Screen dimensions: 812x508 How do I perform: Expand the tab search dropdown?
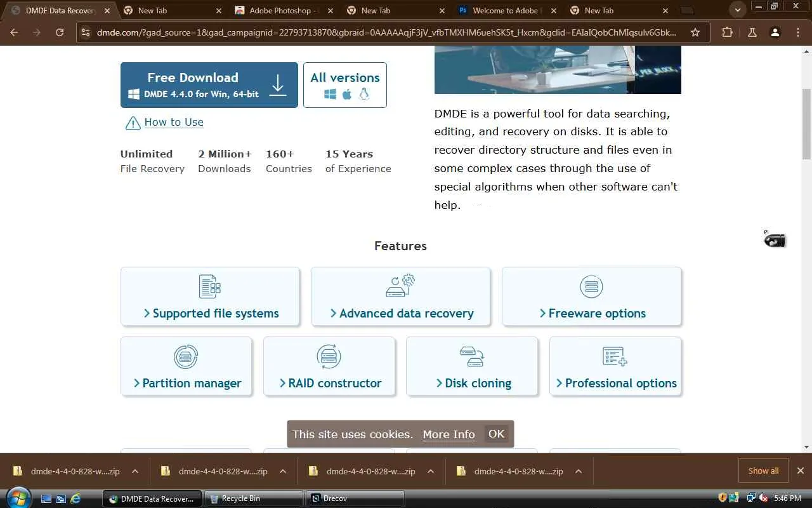(x=737, y=11)
